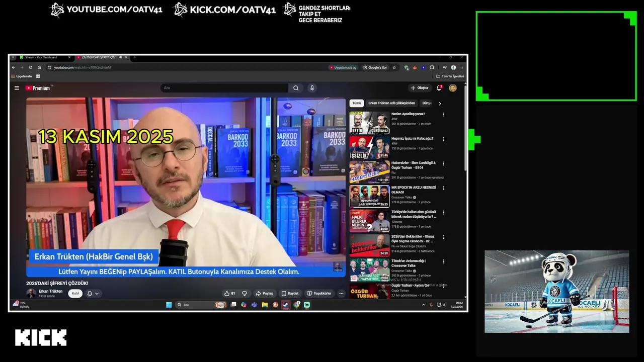Go to browser home page icon
Image resolution: width=644 pixels, height=362 pixels.
pyautogui.click(x=39, y=67)
